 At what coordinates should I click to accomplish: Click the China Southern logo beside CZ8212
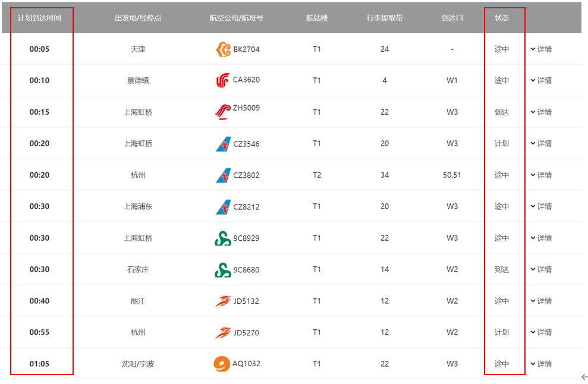pyautogui.click(x=223, y=206)
